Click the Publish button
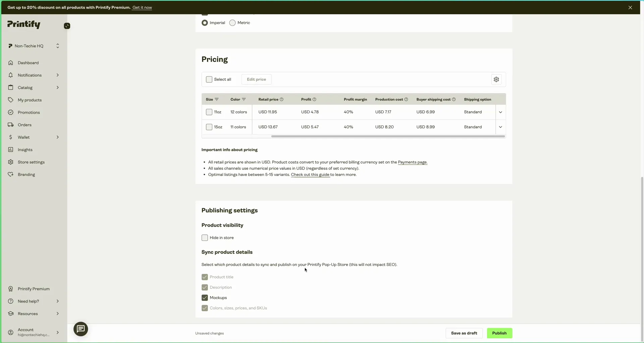Screen dimensions: 644x343 (499, 333)
